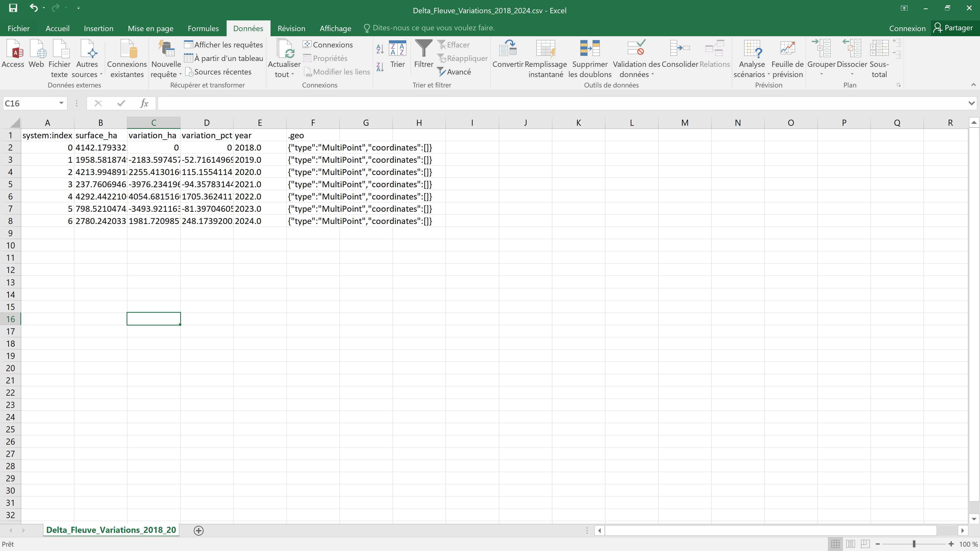Switch to the Affichage tab
The height and width of the screenshot is (551, 980).
[x=335, y=28]
